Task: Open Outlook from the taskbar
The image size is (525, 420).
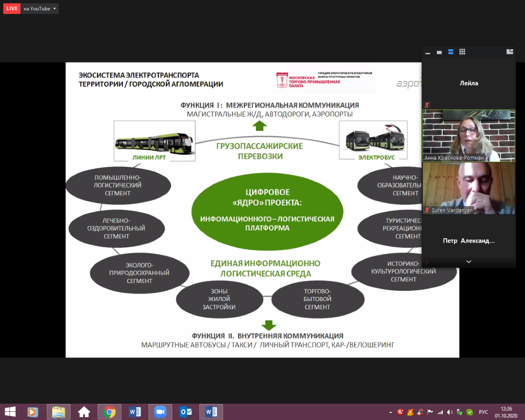Action: (186, 412)
